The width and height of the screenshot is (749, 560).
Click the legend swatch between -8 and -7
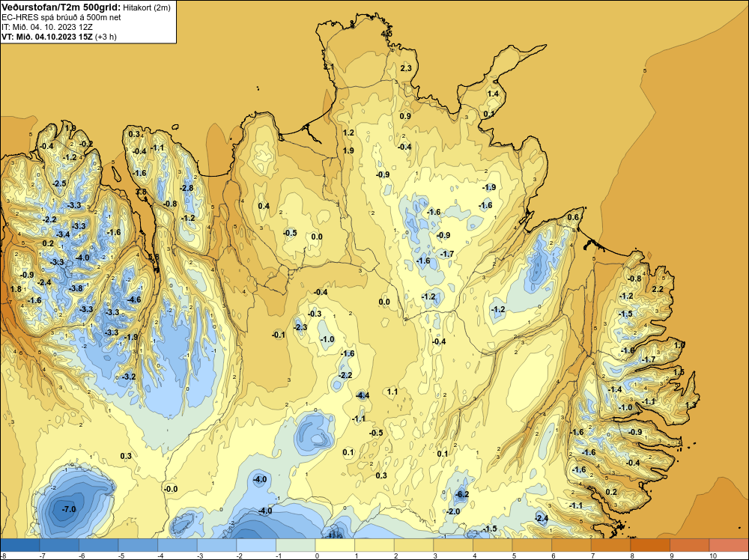(20, 545)
